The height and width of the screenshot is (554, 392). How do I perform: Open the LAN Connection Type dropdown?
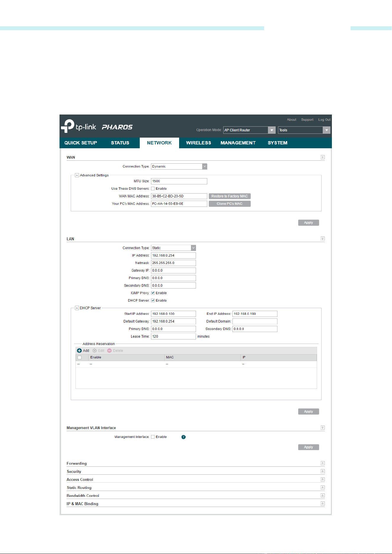tap(173, 248)
